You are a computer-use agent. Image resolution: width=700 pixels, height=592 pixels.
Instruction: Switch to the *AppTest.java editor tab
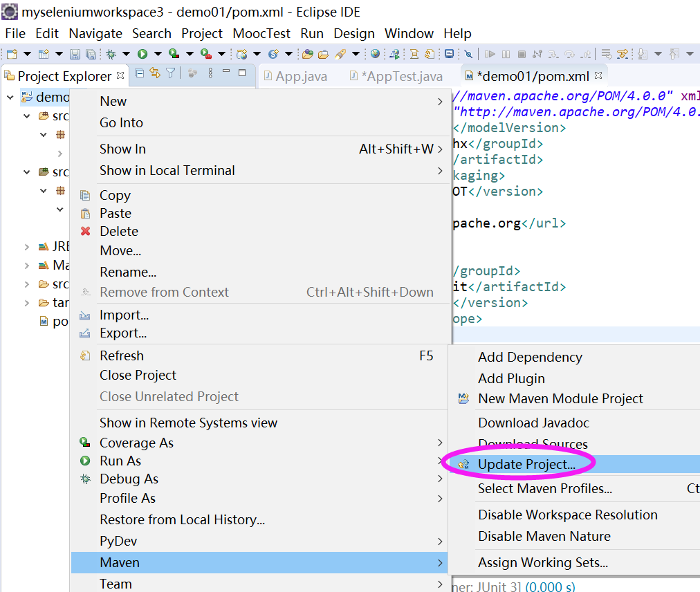coord(396,76)
